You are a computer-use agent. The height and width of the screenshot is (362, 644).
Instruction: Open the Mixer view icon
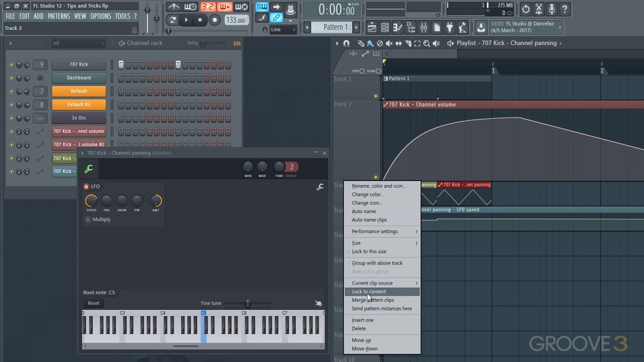tap(424, 27)
